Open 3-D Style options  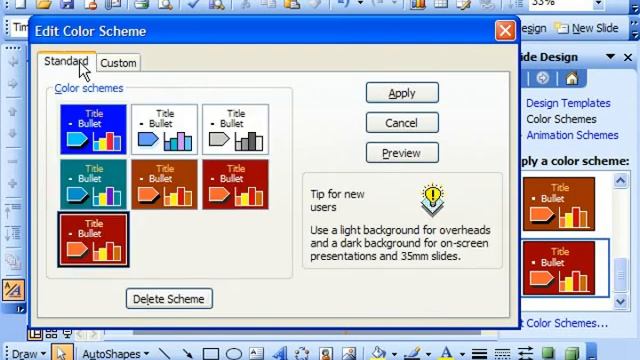pyautogui.click(x=571, y=353)
